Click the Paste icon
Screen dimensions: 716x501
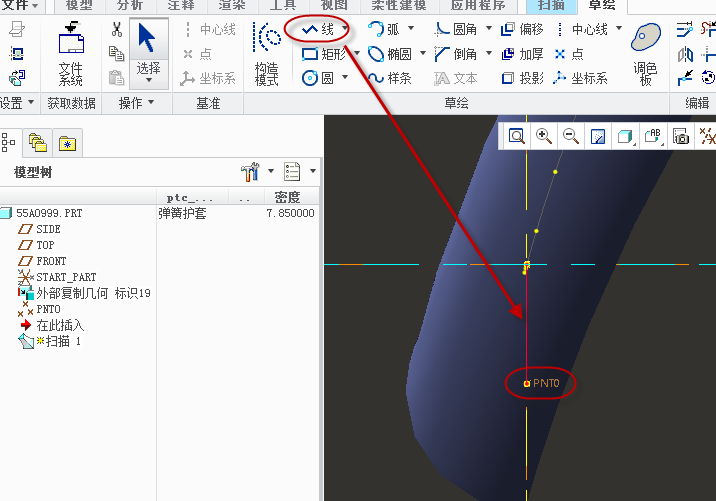[116, 78]
